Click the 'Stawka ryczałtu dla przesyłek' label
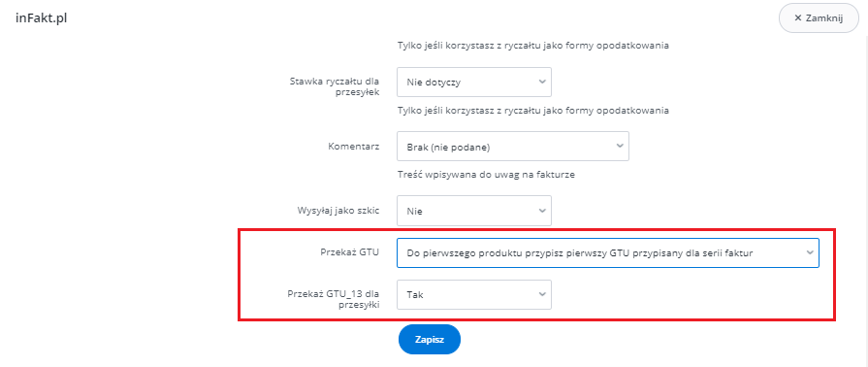The image size is (868, 367). coord(335,86)
